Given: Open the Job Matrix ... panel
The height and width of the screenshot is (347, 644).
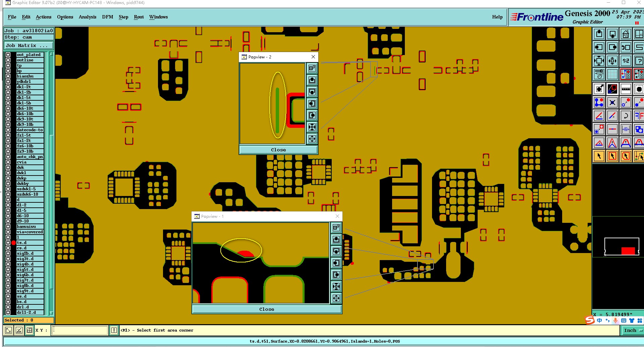Looking at the screenshot, I should pos(29,46).
